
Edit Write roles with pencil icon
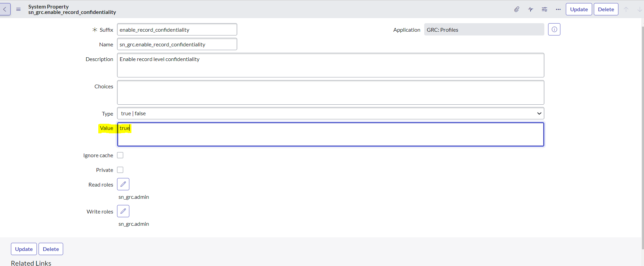(x=123, y=211)
